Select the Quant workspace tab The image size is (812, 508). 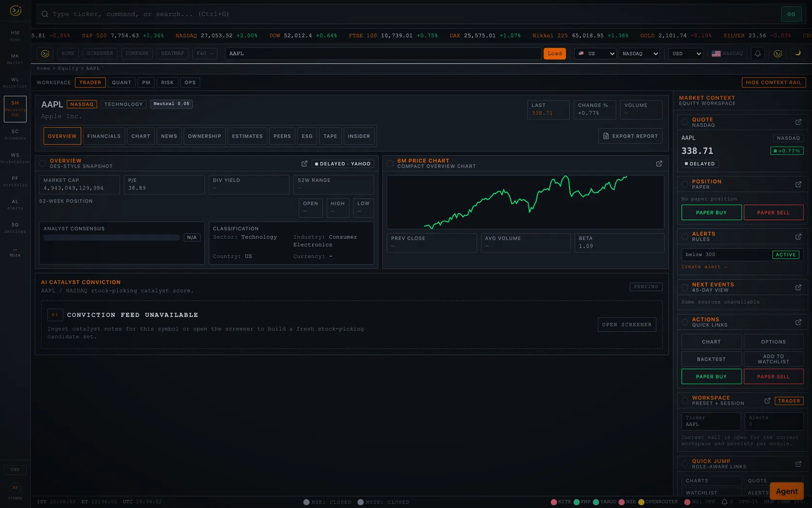[122, 83]
